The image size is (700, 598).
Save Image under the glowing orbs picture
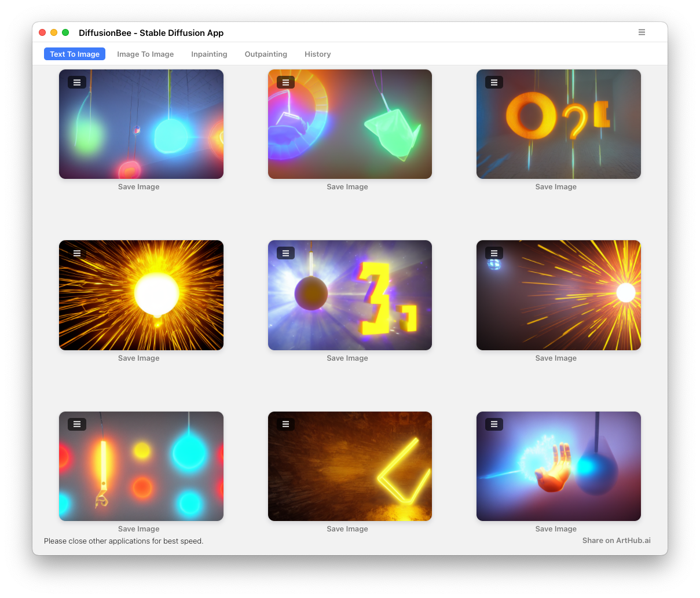pyautogui.click(x=139, y=187)
